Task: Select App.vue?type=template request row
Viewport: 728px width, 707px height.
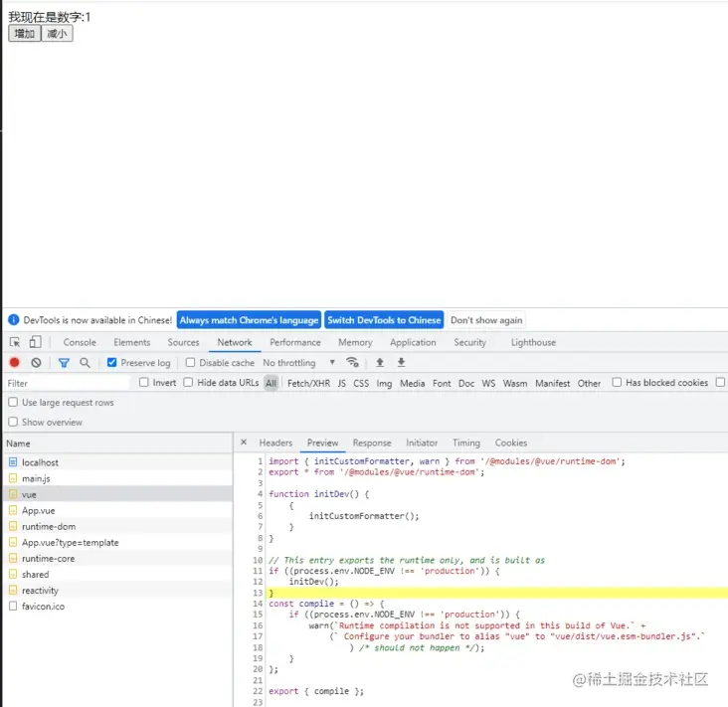Action: tap(118, 542)
